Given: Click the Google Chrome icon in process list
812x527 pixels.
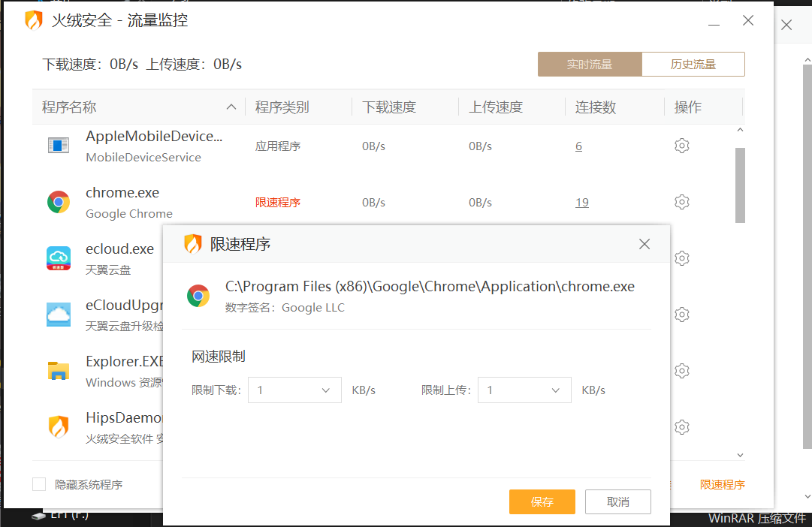Looking at the screenshot, I should pyautogui.click(x=59, y=202).
